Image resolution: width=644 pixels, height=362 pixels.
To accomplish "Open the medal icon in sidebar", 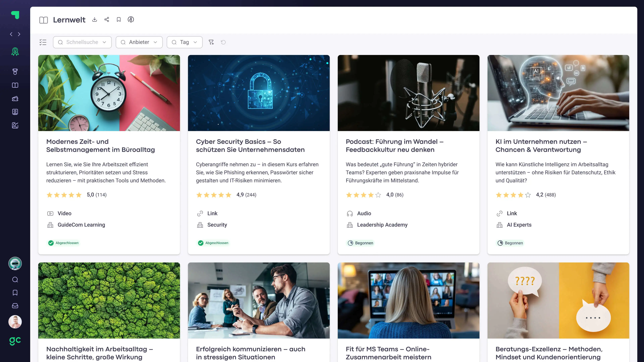I will (15, 72).
